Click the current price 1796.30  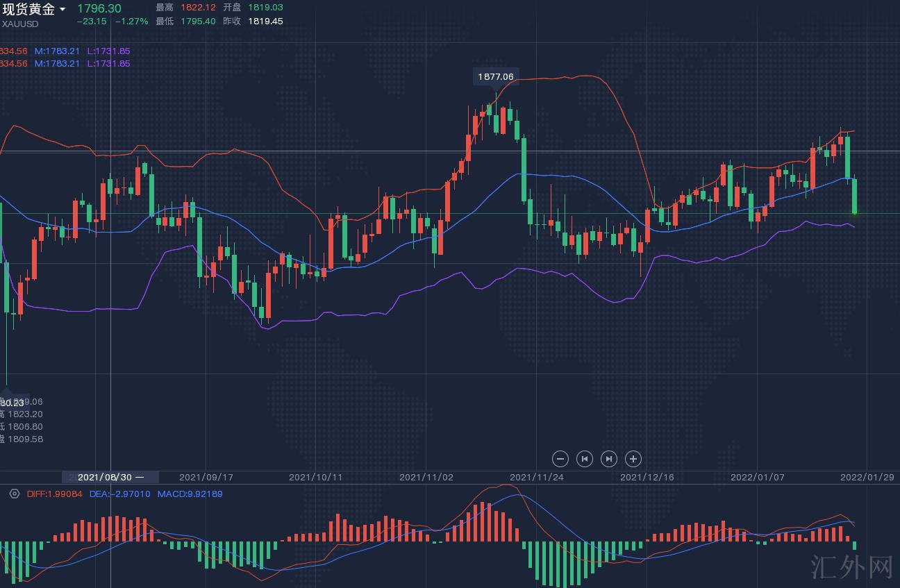(99, 8)
